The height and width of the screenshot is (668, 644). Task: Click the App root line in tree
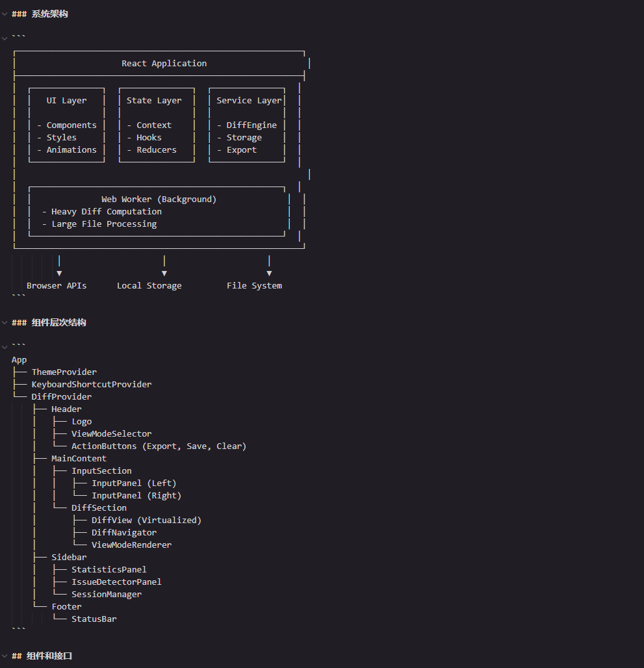click(19, 360)
